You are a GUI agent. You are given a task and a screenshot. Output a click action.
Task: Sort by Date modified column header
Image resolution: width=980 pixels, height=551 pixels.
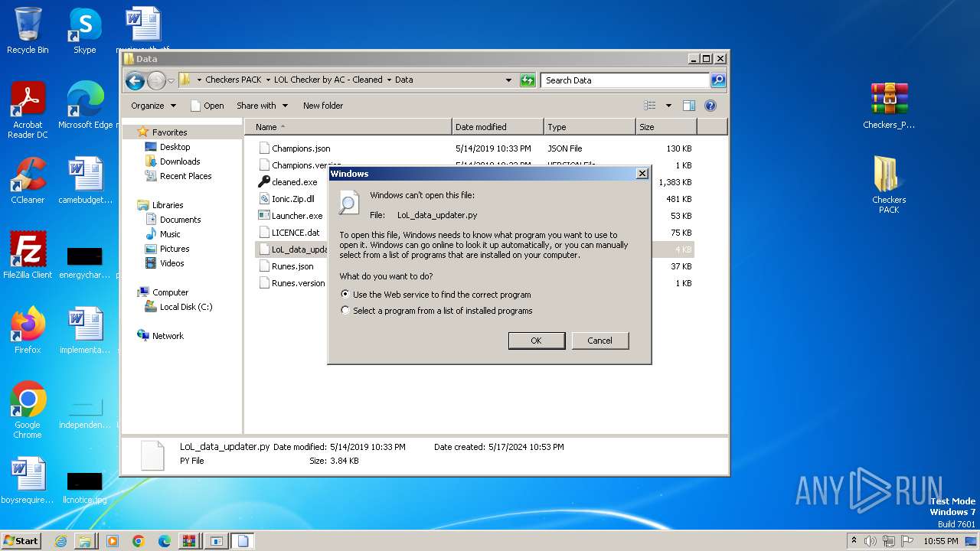click(498, 127)
